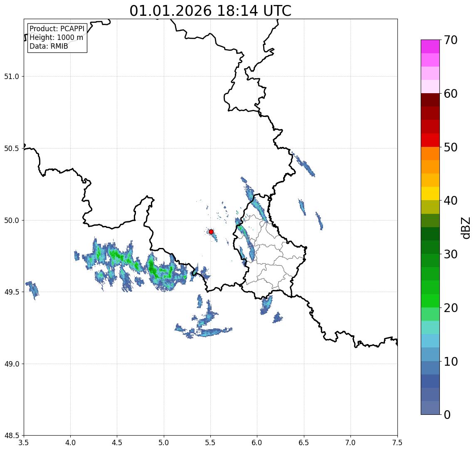Click the 'Product: PCAPPI' label

click(57, 29)
